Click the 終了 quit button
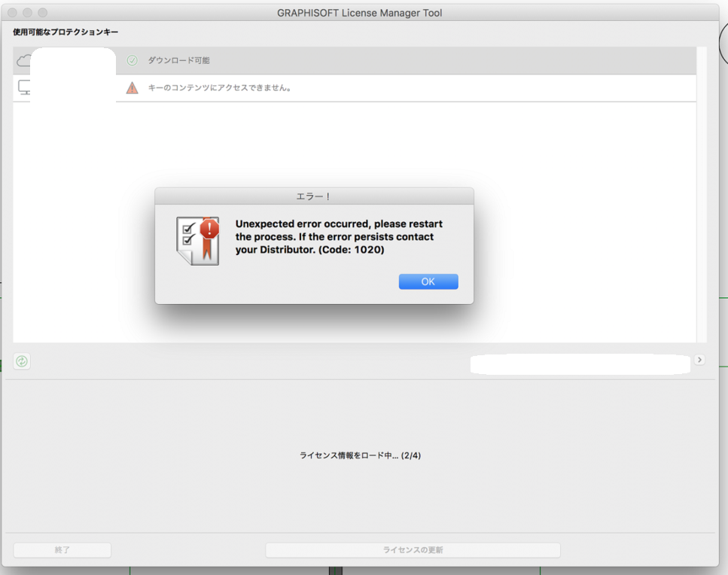The image size is (728, 575). [62, 550]
